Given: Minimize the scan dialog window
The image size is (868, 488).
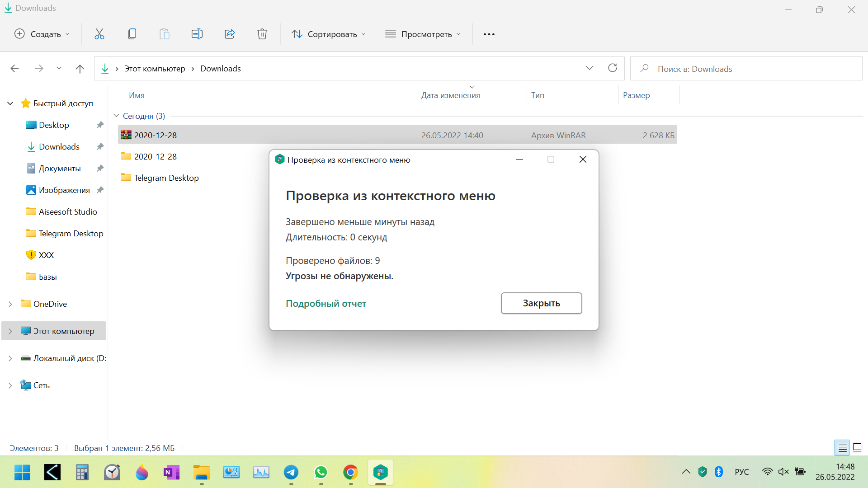Looking at the screenshot, I should click(519, 159).
